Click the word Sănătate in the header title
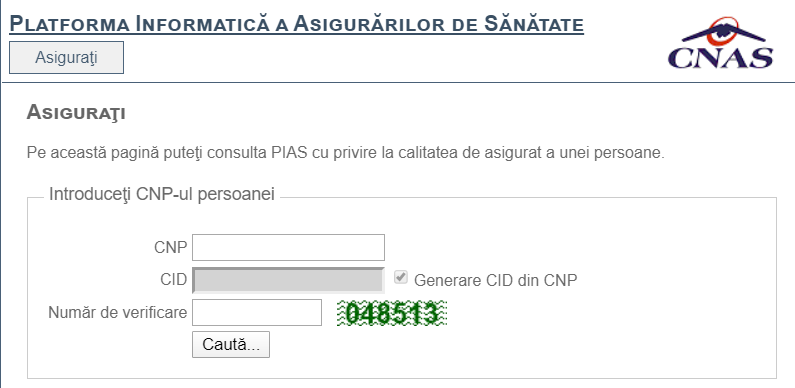Viewport: 795px width, 388px height. click(533, 24)
